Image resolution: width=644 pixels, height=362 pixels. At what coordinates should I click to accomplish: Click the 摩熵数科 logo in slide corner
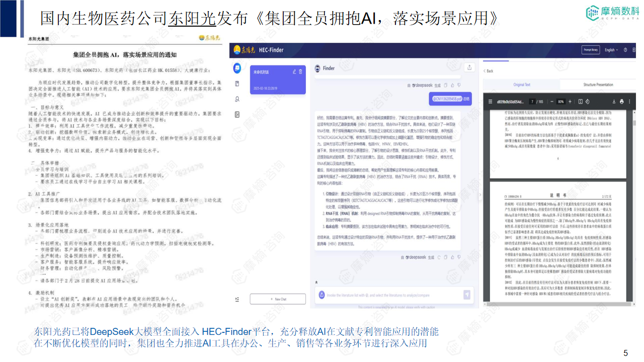[x=612, y=14]
